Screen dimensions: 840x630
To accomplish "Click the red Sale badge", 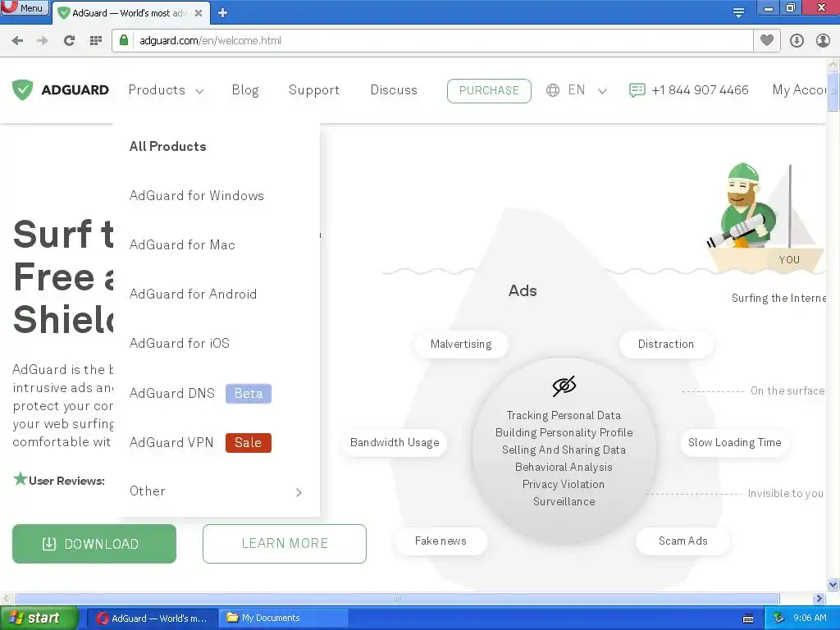I will (248, 443).
